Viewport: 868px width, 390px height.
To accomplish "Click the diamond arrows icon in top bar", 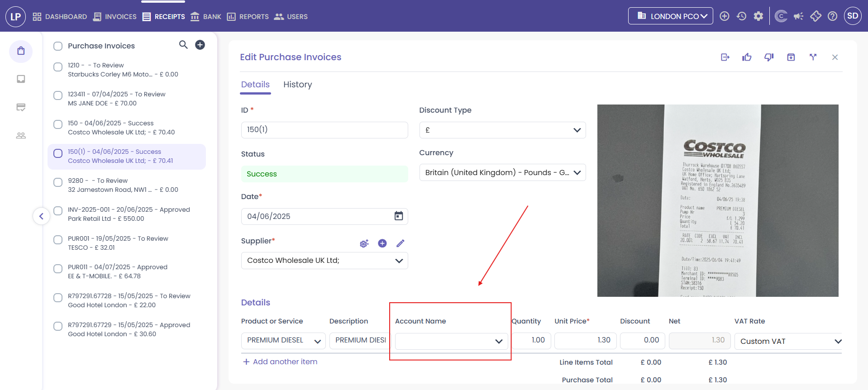I will coord(816,16).
